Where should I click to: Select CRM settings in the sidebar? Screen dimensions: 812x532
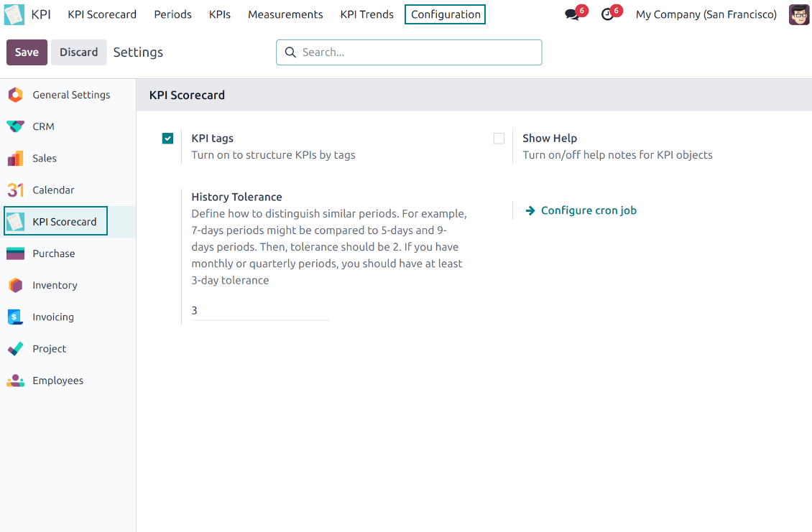43,126
